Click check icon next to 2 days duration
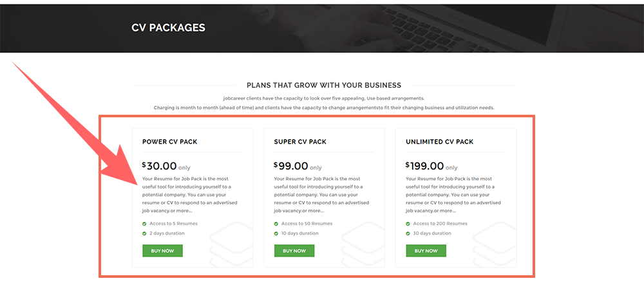This screenshot has width=644, height=292. [x=144, y=233]
